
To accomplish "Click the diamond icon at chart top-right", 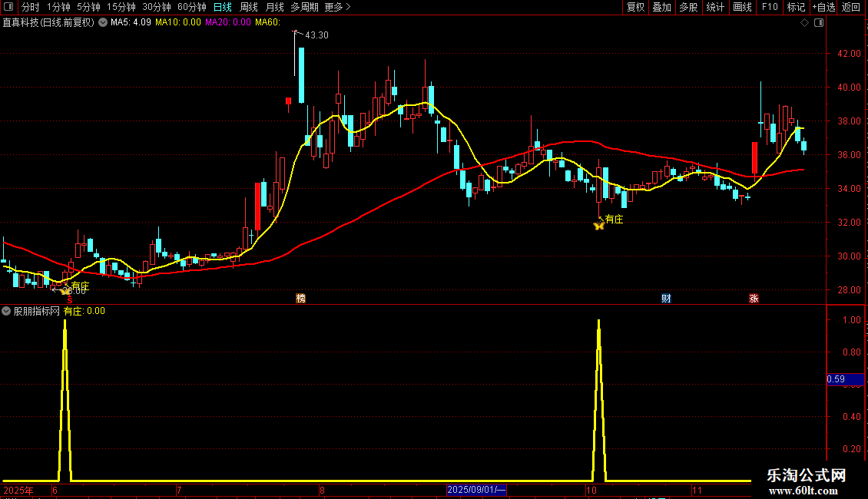I will tap(805, 23).
